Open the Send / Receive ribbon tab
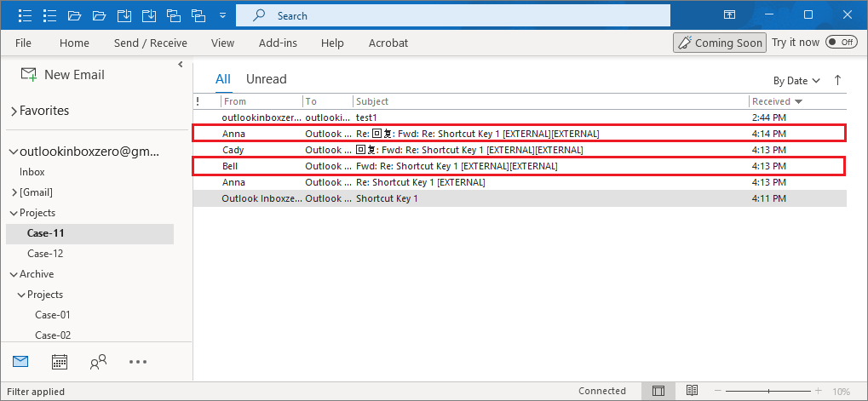Image resolution: width=868 pixels, height=401 pixels. [150, 43]
